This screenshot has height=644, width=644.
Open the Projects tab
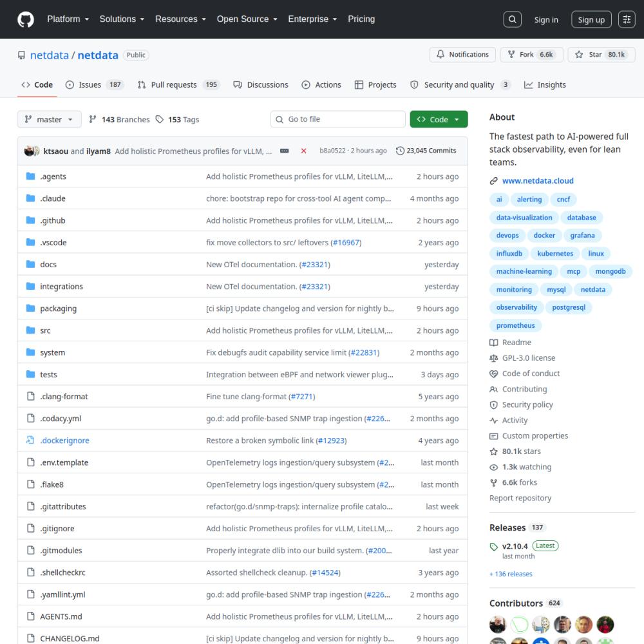point(375,85)
